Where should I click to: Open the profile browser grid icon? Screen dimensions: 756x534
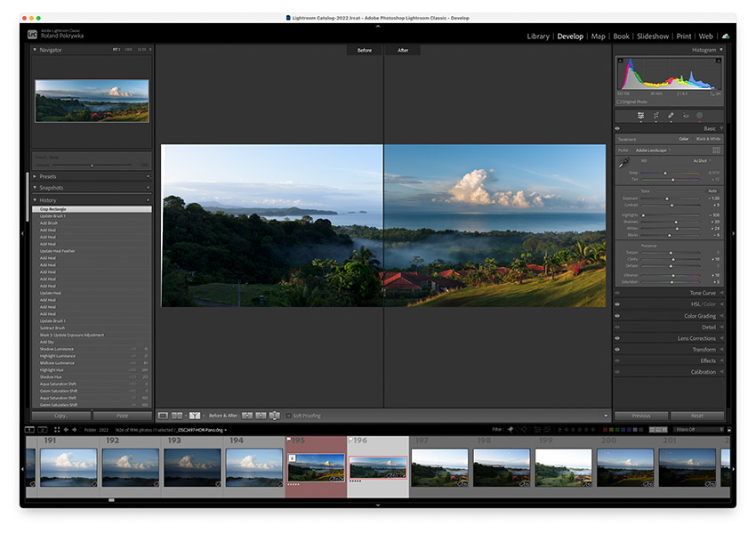coord(717,150)
